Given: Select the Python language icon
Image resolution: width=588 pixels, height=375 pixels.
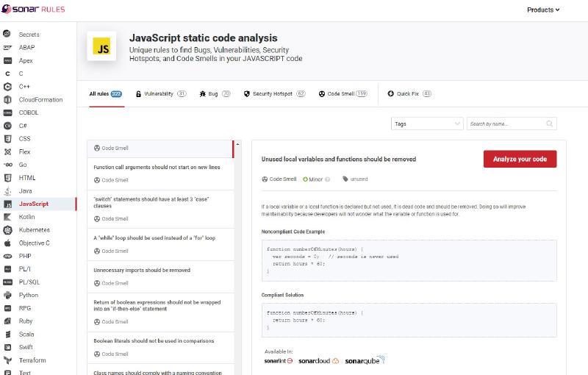Looking at the screenshot, I should 7,295.
